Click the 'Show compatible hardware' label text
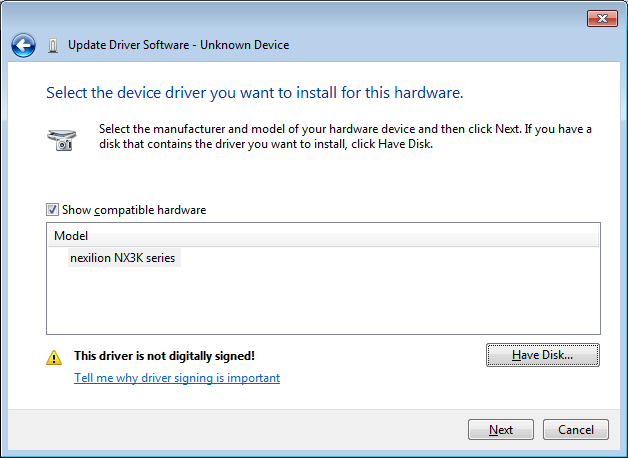The image size is (628, 458). [134, 210]
